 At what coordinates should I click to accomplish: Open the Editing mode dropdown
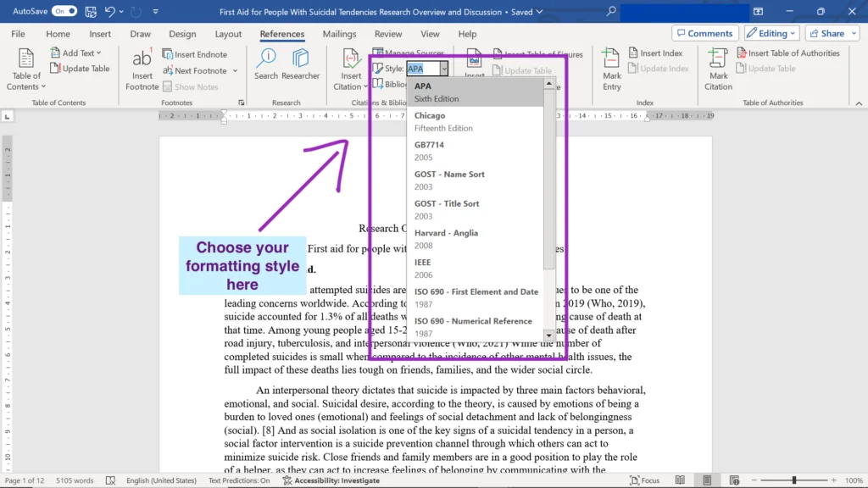click(772, 34)
